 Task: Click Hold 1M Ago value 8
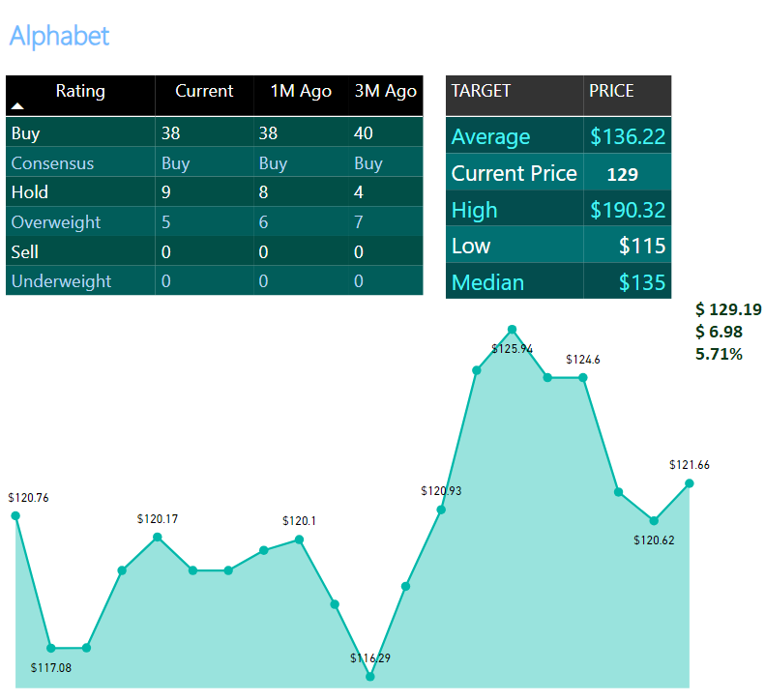(x=263, y=192)
